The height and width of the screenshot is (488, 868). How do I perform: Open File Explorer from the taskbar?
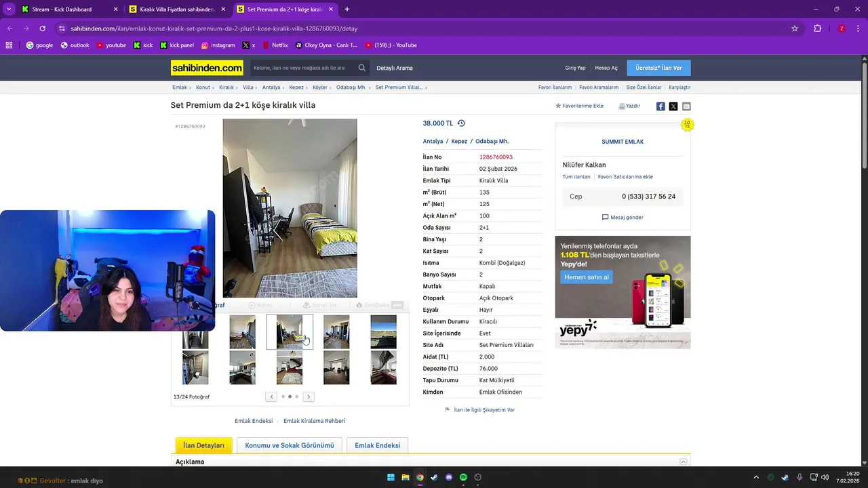pos(406,478)
